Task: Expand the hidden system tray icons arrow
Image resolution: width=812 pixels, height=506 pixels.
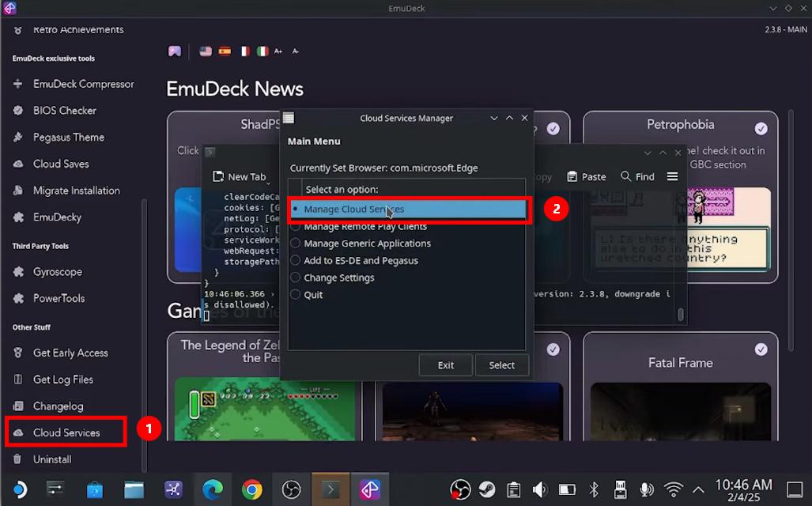Action: coord(698,489)
